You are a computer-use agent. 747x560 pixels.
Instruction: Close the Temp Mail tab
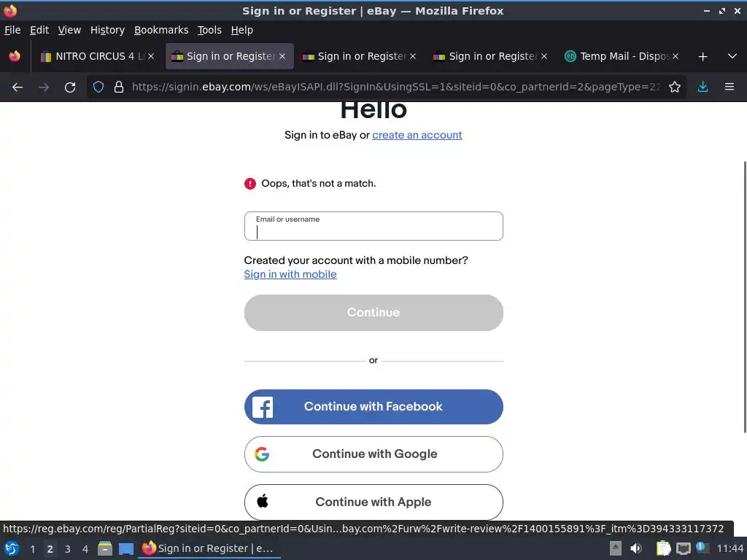tap(676, 56)
